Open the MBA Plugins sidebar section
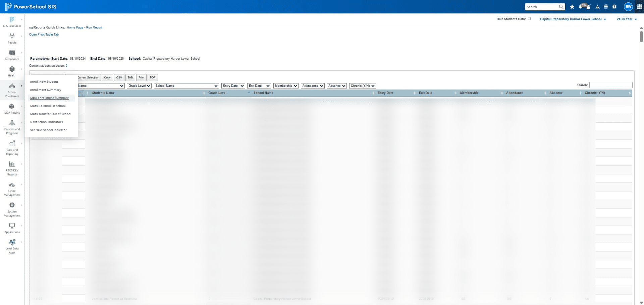The image size is (644, 305). click(12, 109)
